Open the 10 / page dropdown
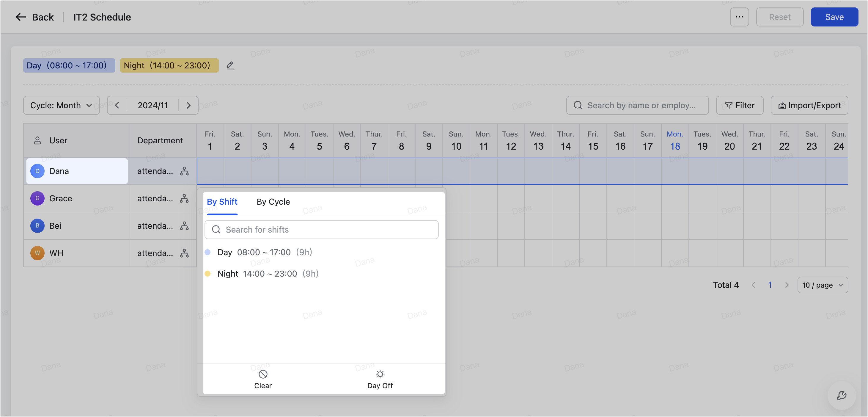Image resolution: width=868 pixels, height=417 pixels. [x=822, y=285]
